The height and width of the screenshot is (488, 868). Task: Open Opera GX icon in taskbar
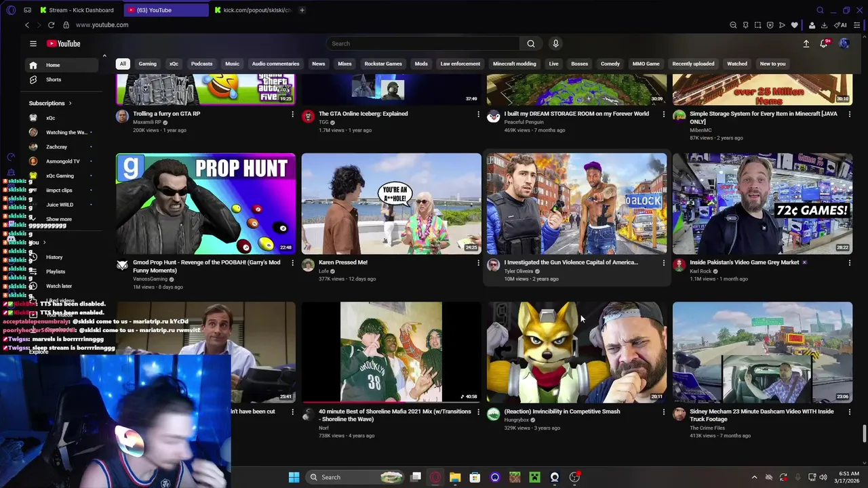[435, 477]
